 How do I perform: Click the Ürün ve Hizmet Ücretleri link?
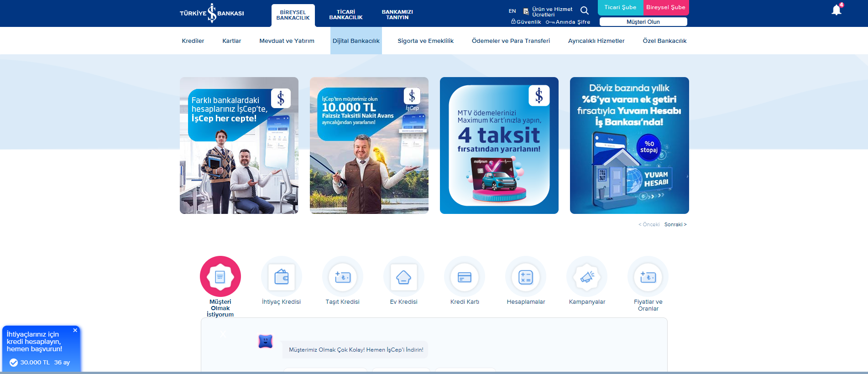click(548, 12)
